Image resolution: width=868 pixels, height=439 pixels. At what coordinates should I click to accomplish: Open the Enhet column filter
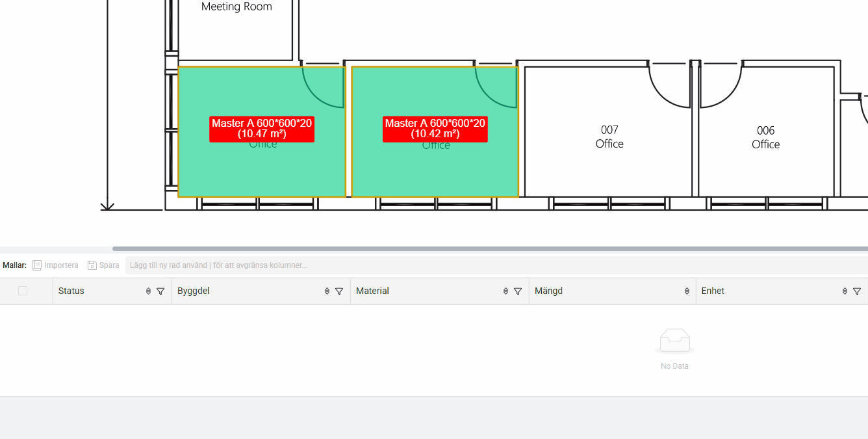point(857,291)
